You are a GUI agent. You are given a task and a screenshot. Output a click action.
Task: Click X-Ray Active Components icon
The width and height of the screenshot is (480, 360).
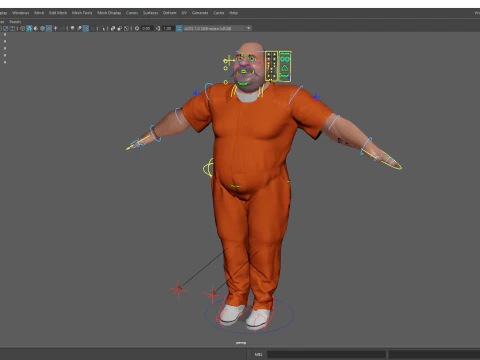119,28
